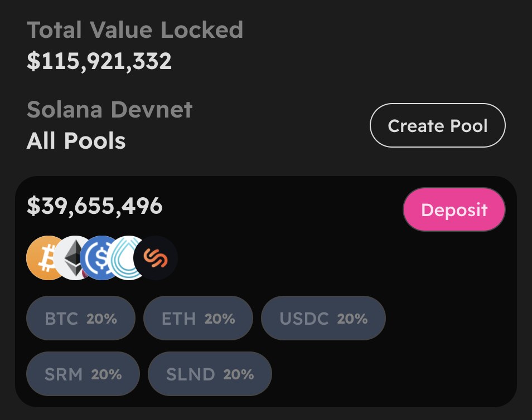532x420 pixels.
Task: Click the Deposit button
Action: click(454, 209)
